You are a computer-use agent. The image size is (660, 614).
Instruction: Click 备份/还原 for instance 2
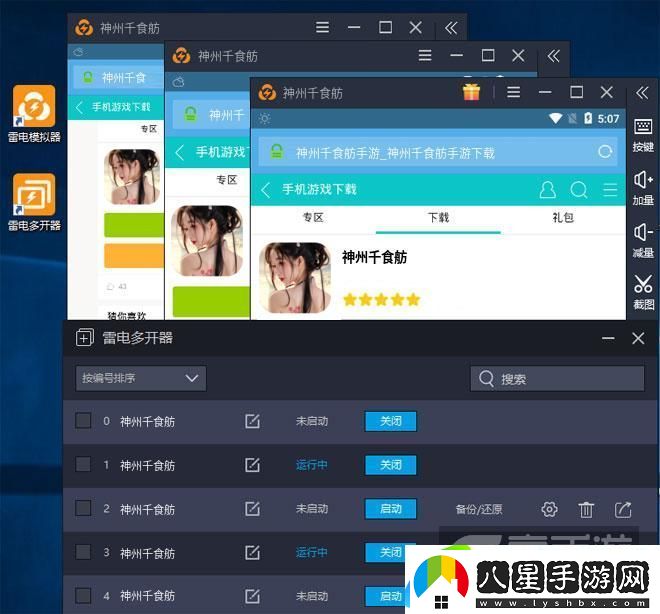(x=479, y=509)
